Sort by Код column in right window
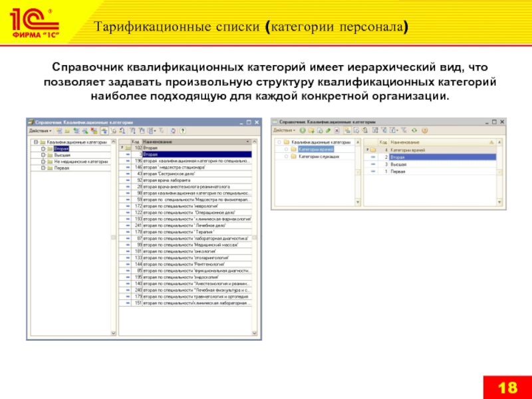The height and width of the screenshot is (399, 532). (383, 142)
